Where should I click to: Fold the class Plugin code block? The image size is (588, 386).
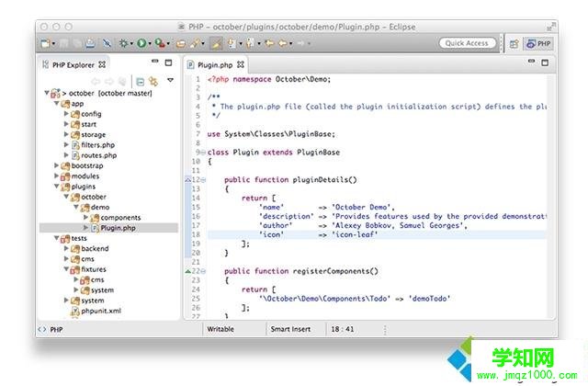click(203, 153)
